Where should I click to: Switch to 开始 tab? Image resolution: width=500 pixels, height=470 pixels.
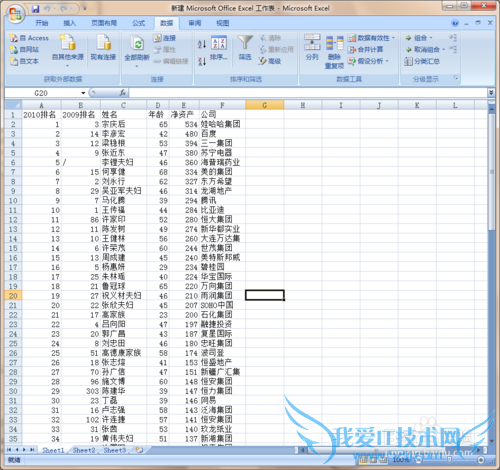pyautogui.click(x=42, y=23)
